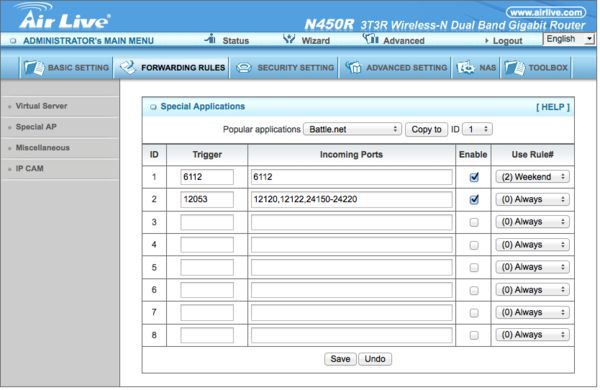Click ADMINISTRATOR's MAIN MENU heading
This screenshot has height=390, width=600.
click(x=88, y=41)
